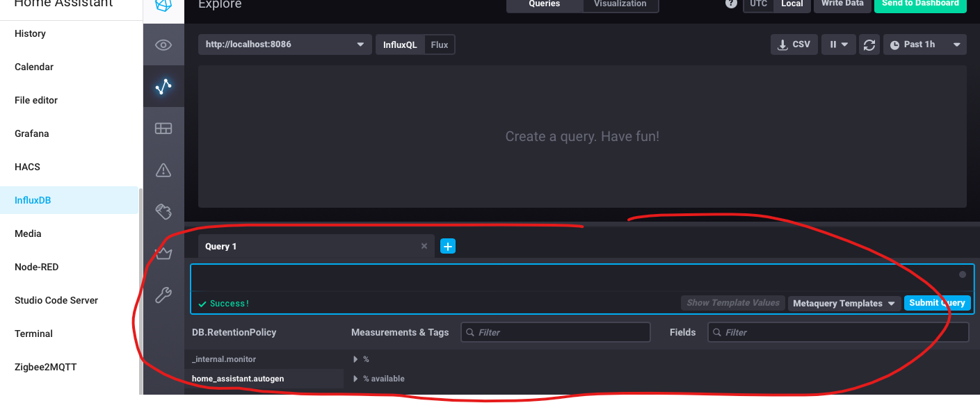
Task: Add a new query with plus button
Action: coord(448,246)
